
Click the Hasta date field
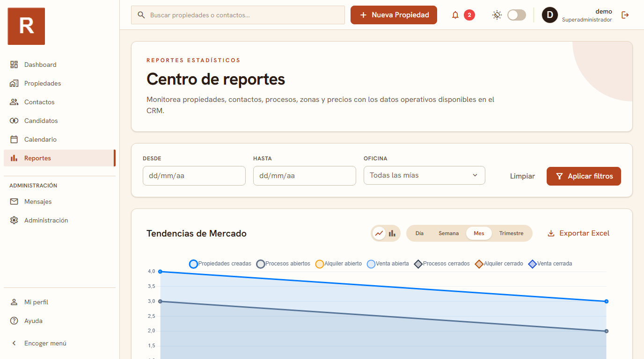tap(305, 176)
